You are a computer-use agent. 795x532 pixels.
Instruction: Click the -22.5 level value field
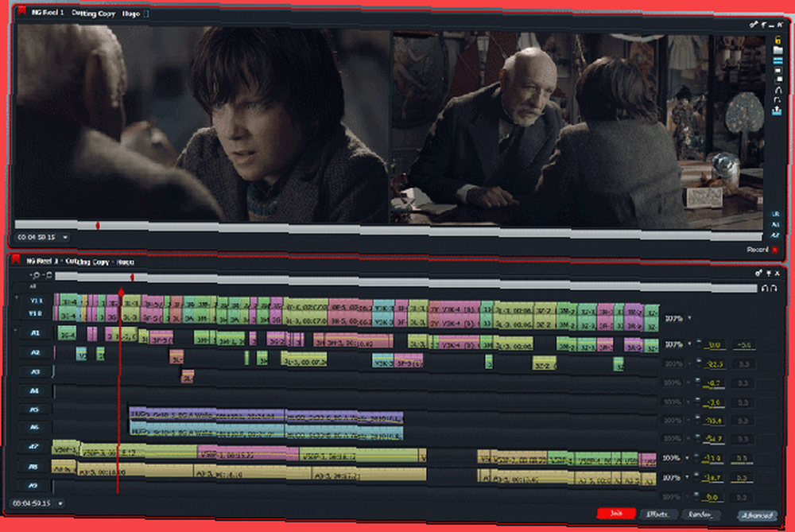715,364
